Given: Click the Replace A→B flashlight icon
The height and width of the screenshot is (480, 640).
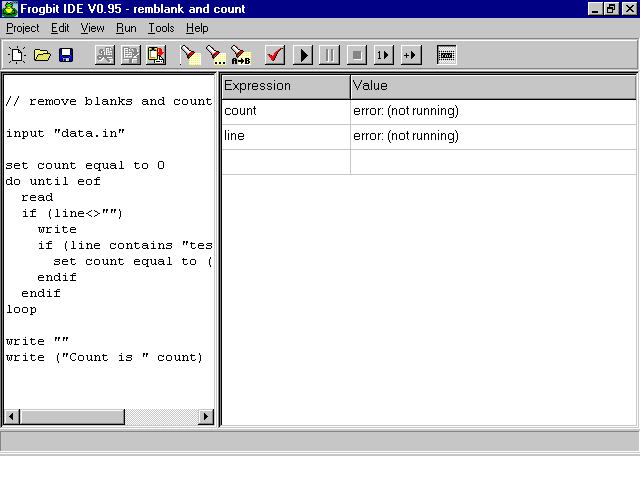Looking at the screenshot, I should 240,55.
